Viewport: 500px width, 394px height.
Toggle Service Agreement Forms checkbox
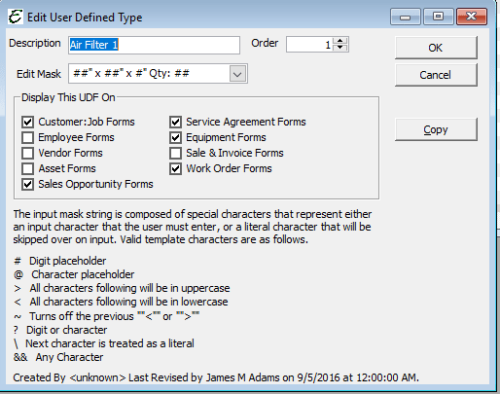coord(175,122)
